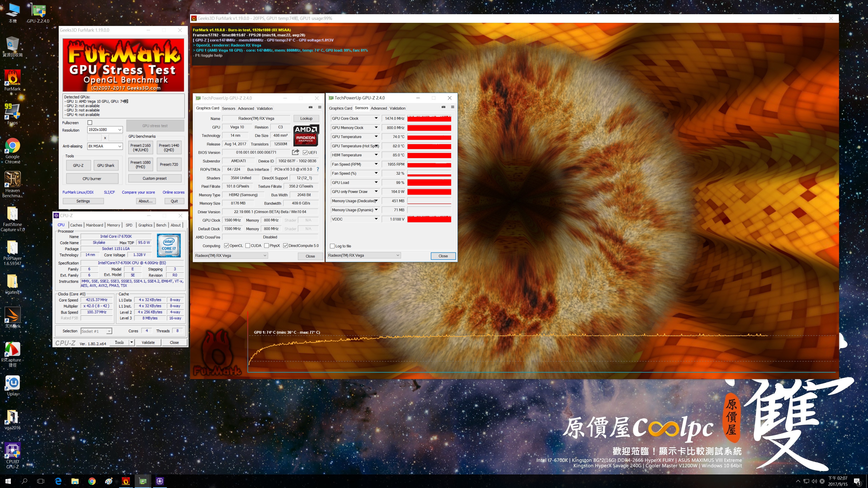Screen dimensions: 868x488
Task: Switch to the Memory tab in CPU-Z
Action: tap(113, 225)
